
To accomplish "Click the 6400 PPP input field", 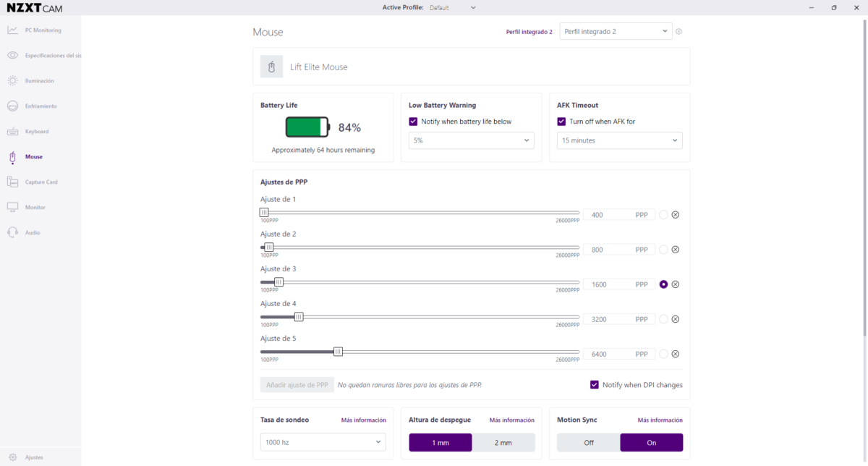I will click(x=618, y=354).
